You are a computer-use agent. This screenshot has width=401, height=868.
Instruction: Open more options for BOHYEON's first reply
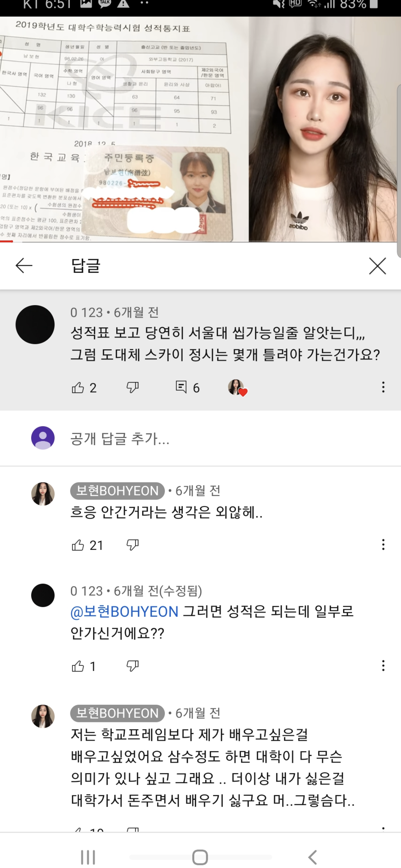click(383, 544)
